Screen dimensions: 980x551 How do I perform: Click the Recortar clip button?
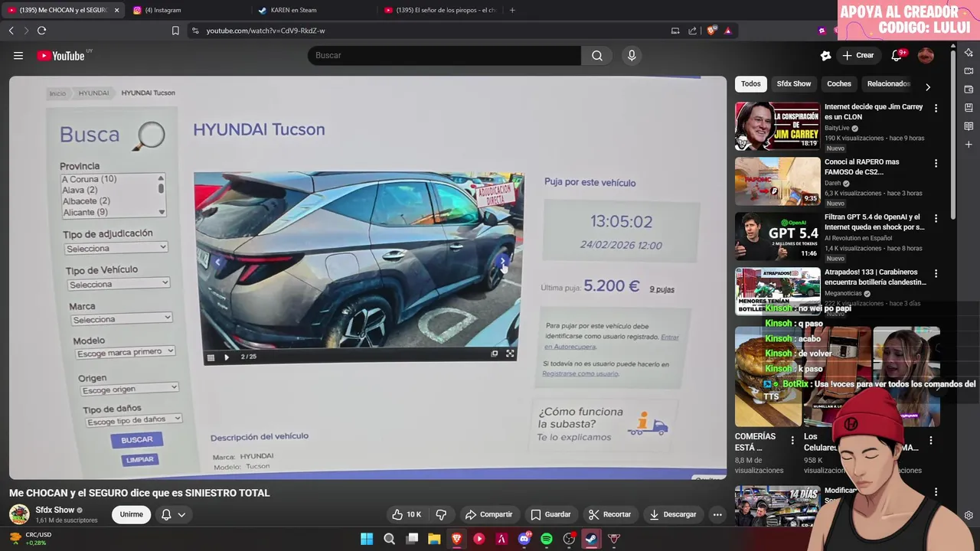(610, 514)
